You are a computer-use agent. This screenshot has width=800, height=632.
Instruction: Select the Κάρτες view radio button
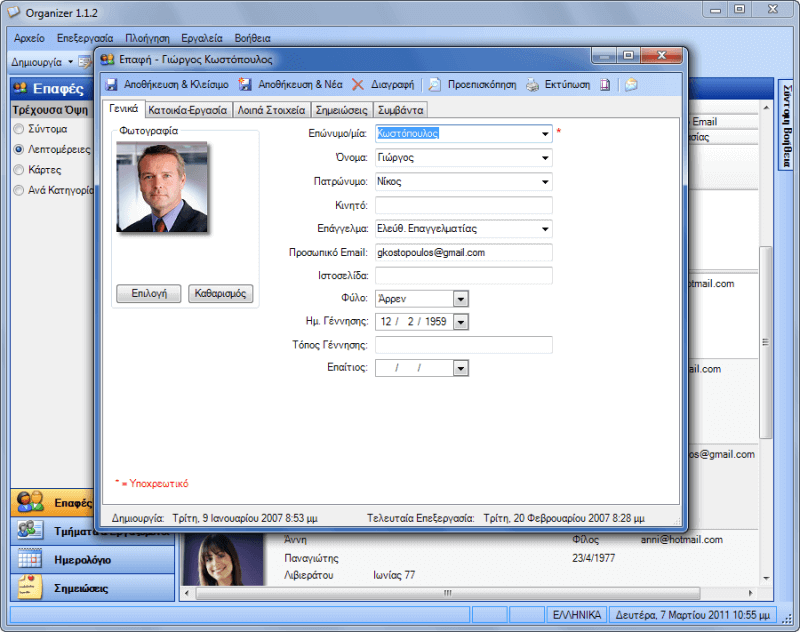click(19, 169)
